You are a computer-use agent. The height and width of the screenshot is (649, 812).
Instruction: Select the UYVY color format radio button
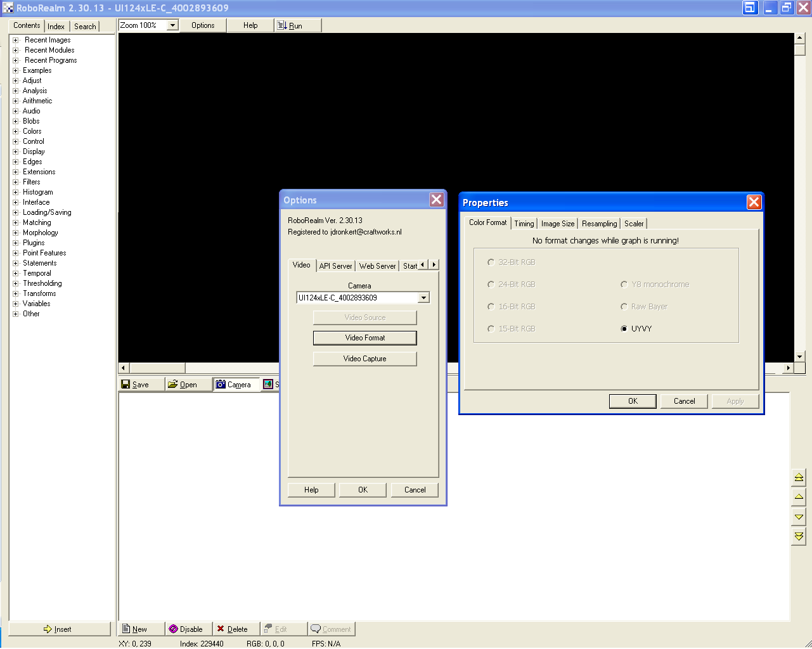point(624,329)
